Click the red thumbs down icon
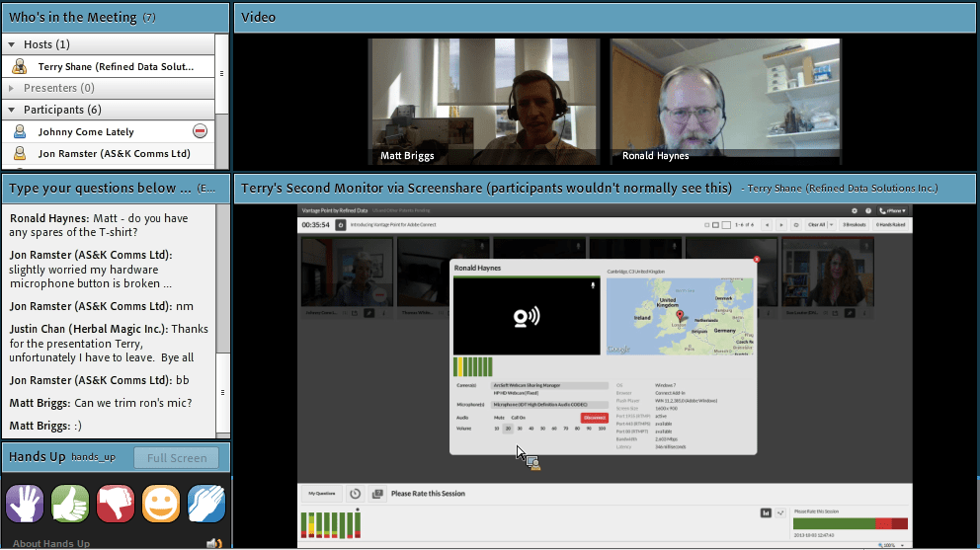Screen dimensions: 980x550 point(116,504)
